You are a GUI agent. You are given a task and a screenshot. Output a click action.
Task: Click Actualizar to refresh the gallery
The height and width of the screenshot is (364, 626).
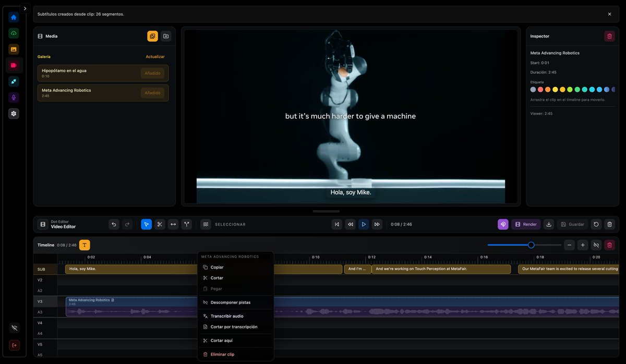(x=155, y=56)
